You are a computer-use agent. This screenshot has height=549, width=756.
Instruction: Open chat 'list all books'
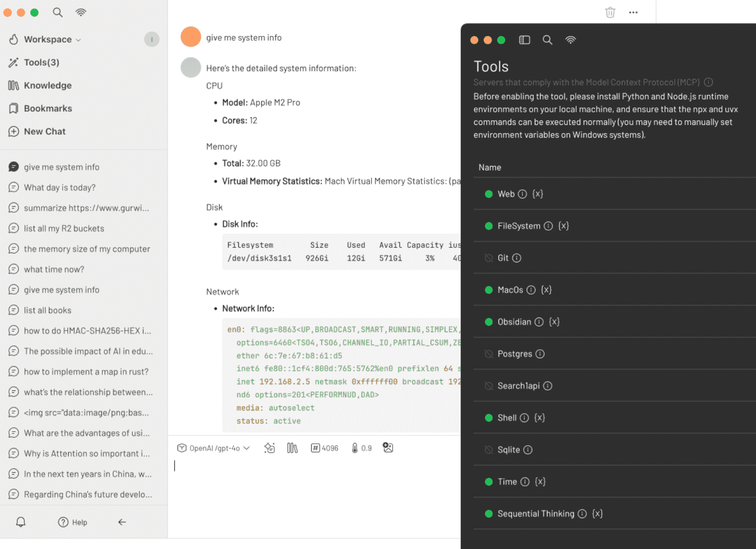click(48, 310)
